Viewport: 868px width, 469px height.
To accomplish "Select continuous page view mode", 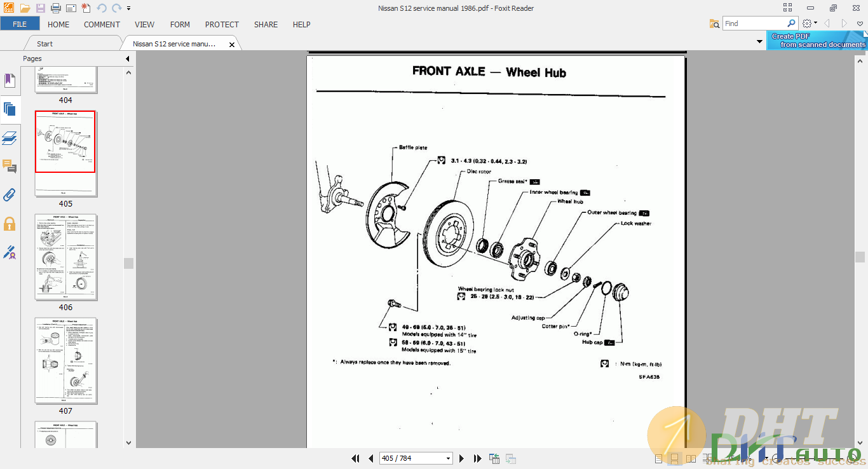I will pyautogui.click(x=674, y=458).
